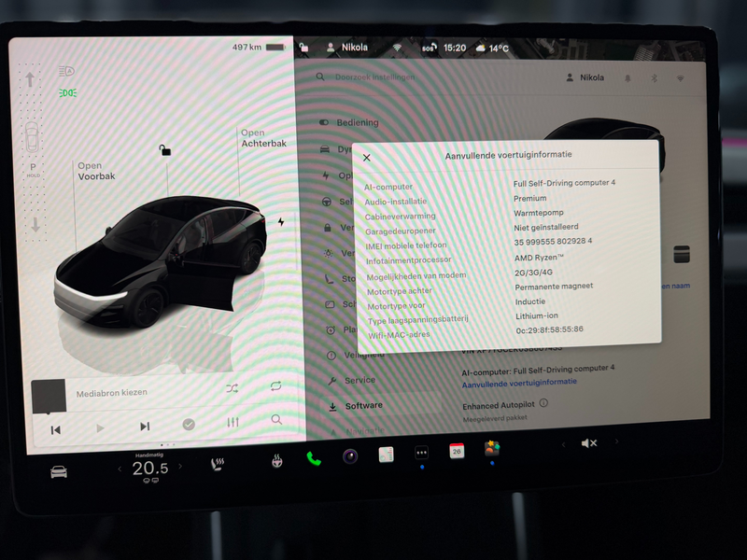Select Bediening in the settings menu
The width and height of the screenshot is (747, 560).
point(358,122)
